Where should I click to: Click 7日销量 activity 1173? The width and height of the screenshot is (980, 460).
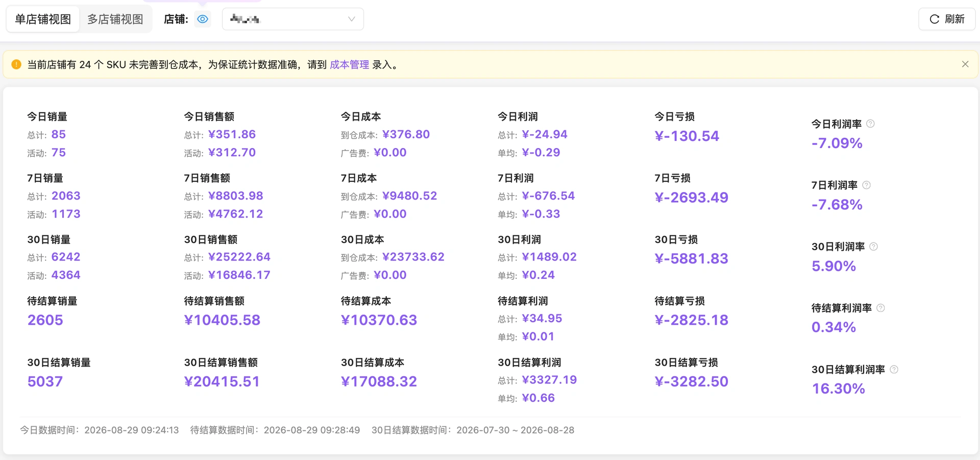coord(66,214)
